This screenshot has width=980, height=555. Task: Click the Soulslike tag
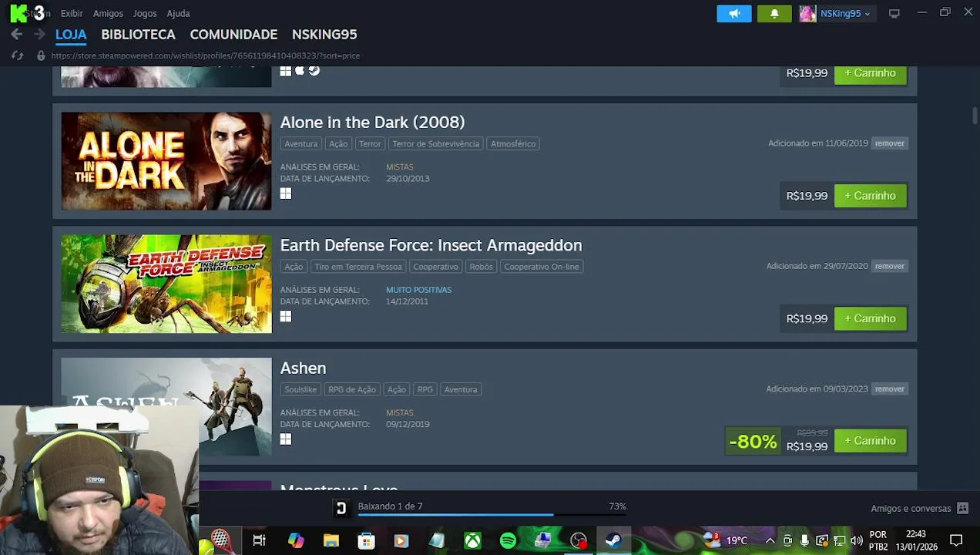point(300,389)
